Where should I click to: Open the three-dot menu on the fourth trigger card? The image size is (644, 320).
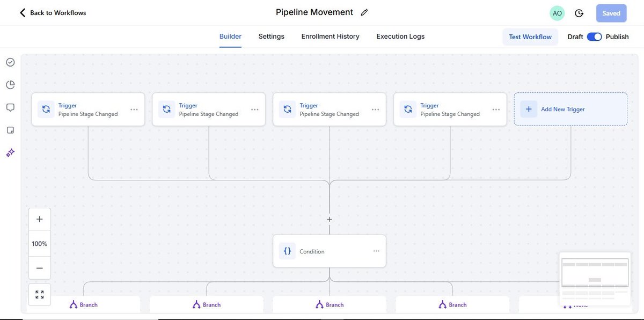tap(496, 109)
